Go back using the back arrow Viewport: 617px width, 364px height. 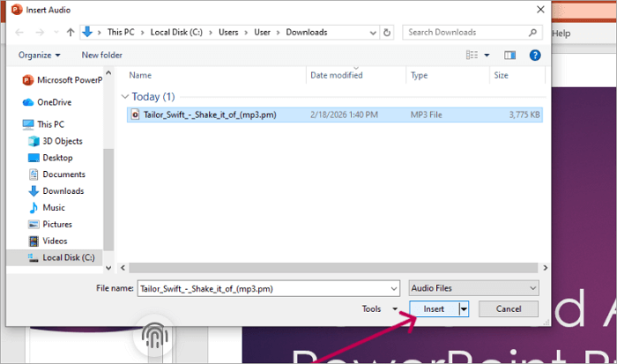pyautogui.click(x=19, y=33)
